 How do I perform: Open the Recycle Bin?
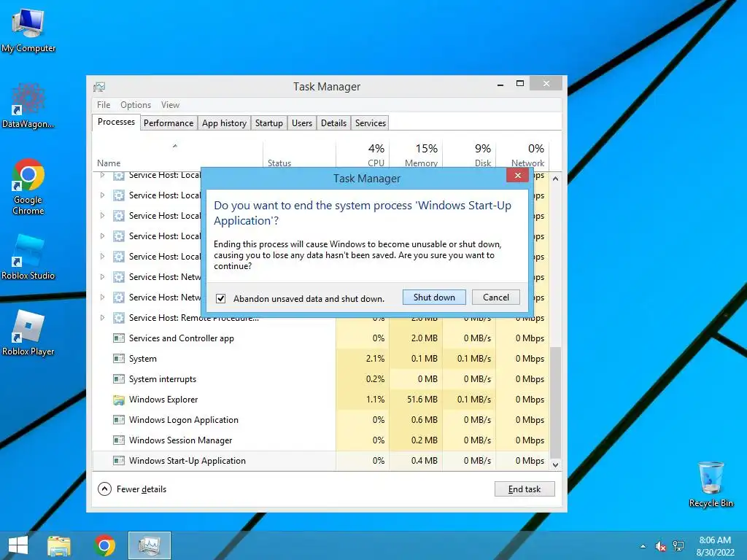coord(711,484)
